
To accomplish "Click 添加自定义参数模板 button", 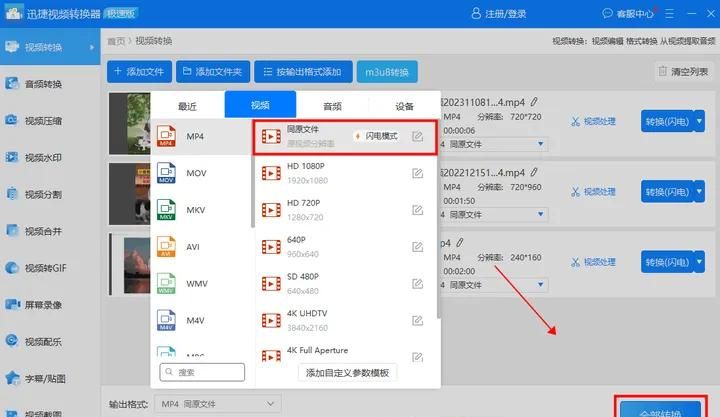I will (348, 372).
